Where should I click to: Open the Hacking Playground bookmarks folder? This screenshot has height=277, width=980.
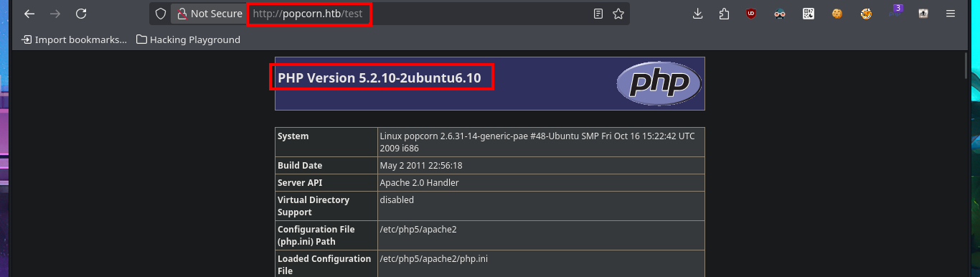[x=188, y=39]
